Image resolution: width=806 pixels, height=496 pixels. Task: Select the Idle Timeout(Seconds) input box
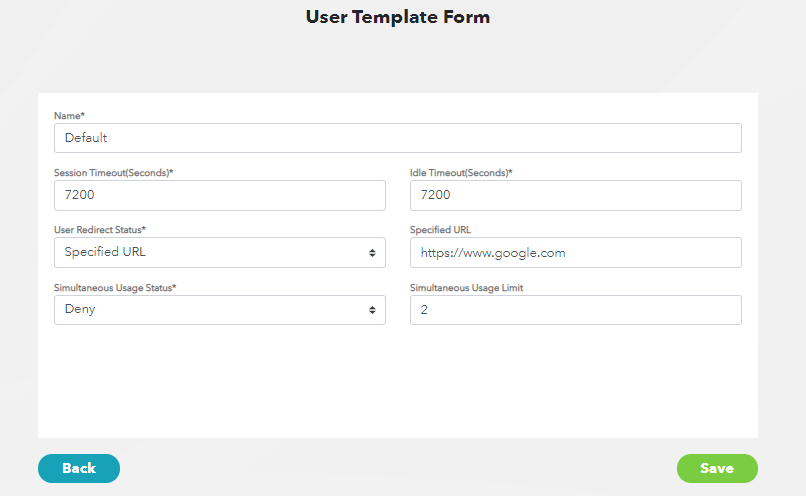click(x=575, y=195)
